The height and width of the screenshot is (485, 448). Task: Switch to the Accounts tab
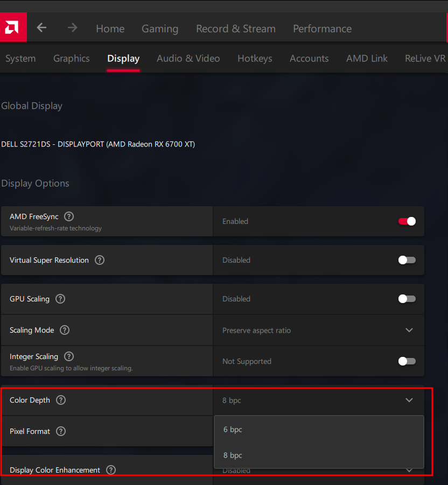point(309,59)
